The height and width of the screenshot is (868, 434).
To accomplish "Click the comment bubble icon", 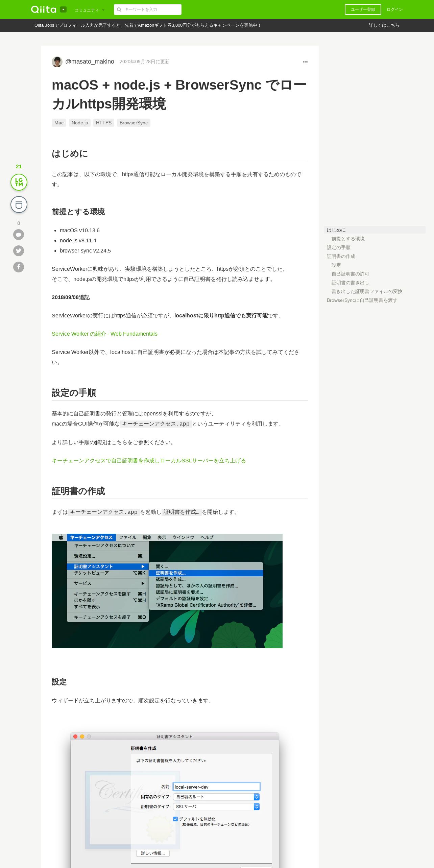I will click(x=19, y=235).
